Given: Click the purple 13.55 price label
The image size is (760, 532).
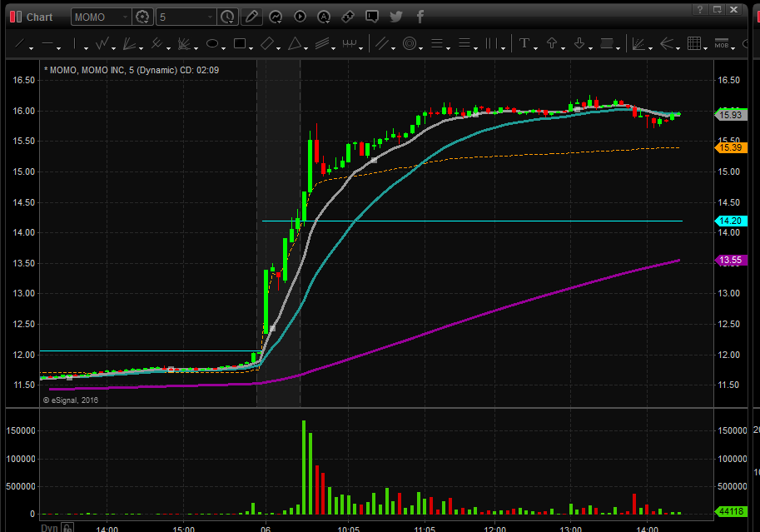Looking at the screenshot, I should pos(731,260).
